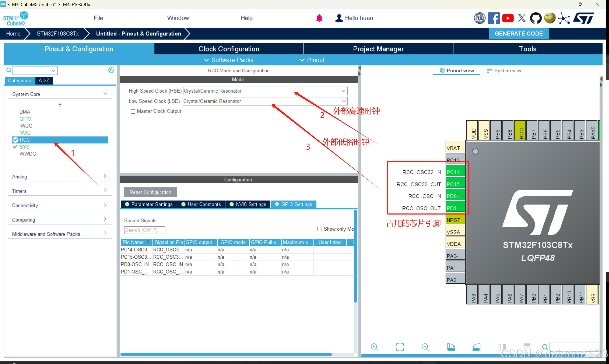Click the zoom in pinout icon
The width and height of the screenshot is (609, 364).
pyautogui.click(x=374, y=347)
